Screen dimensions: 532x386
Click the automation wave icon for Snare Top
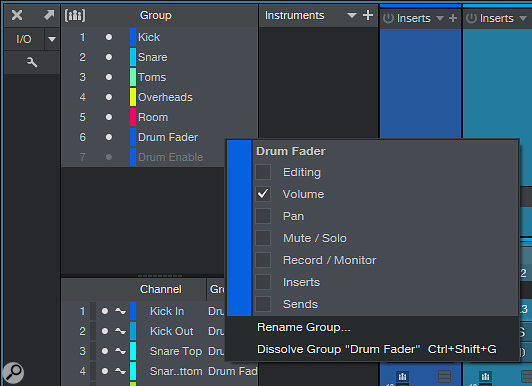[120, 351]
